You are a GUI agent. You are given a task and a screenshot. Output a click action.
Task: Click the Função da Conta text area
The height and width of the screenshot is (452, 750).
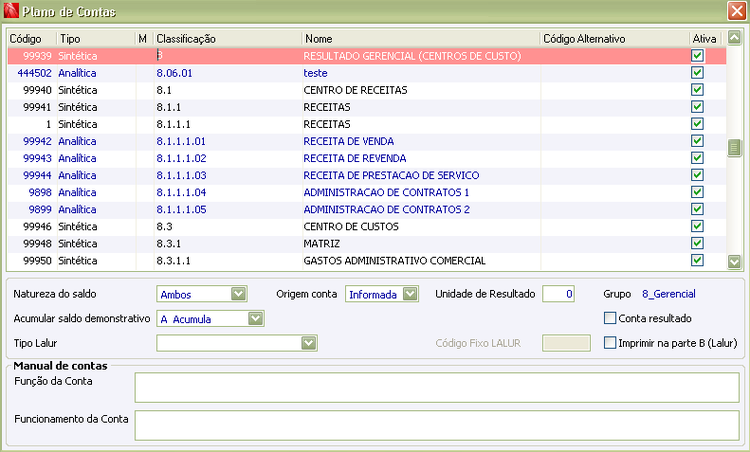pyautogui.click(x=437, y=387)
